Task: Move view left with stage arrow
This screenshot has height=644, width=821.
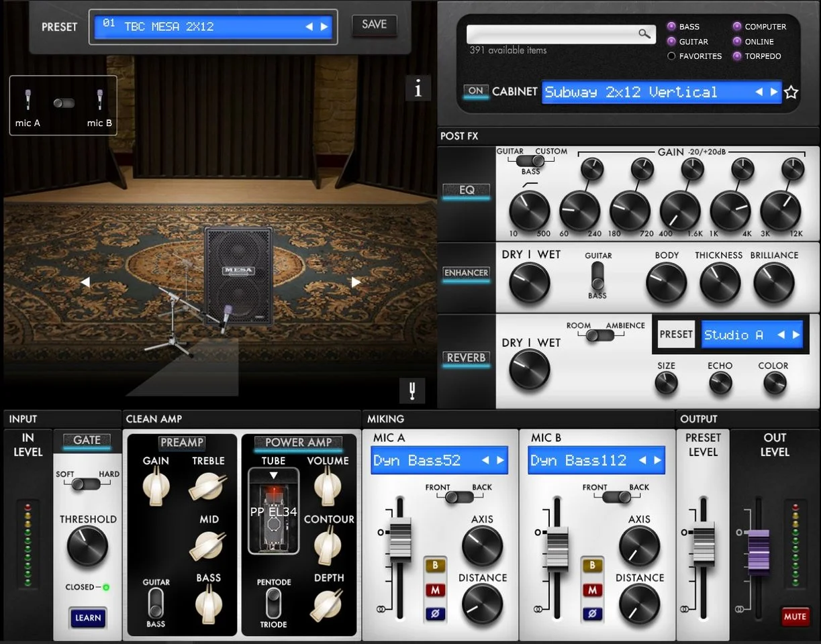Action: tap(85, 282)
